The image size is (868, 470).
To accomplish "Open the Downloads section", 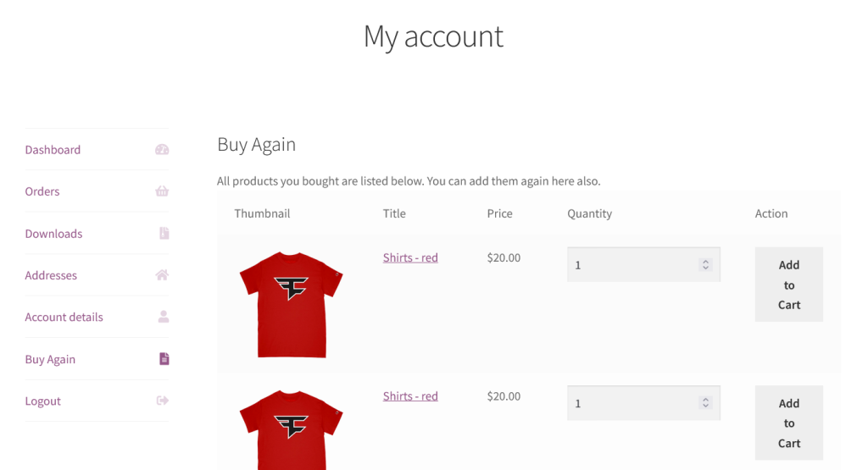I will coord(53,234).
